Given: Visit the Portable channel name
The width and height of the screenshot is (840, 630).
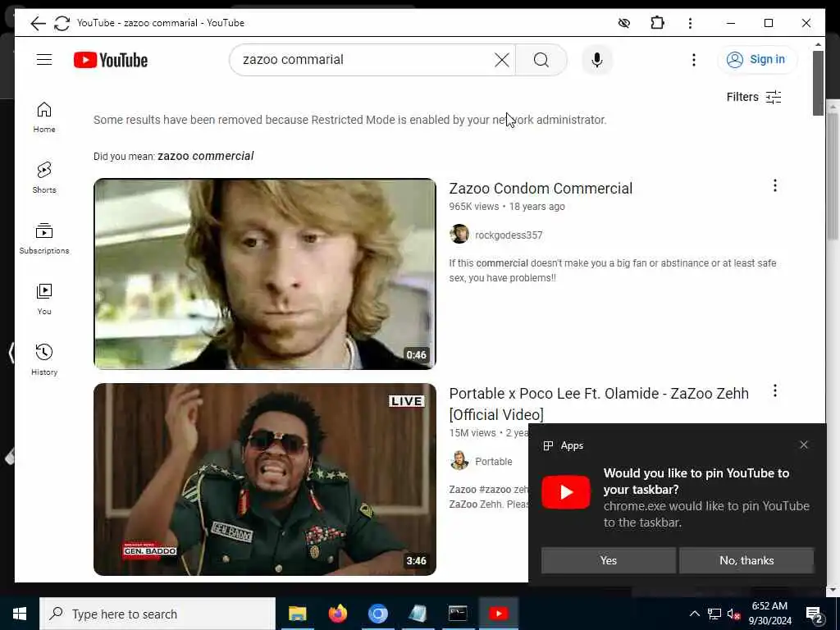Looking at the screenshot, I should 493,462.
